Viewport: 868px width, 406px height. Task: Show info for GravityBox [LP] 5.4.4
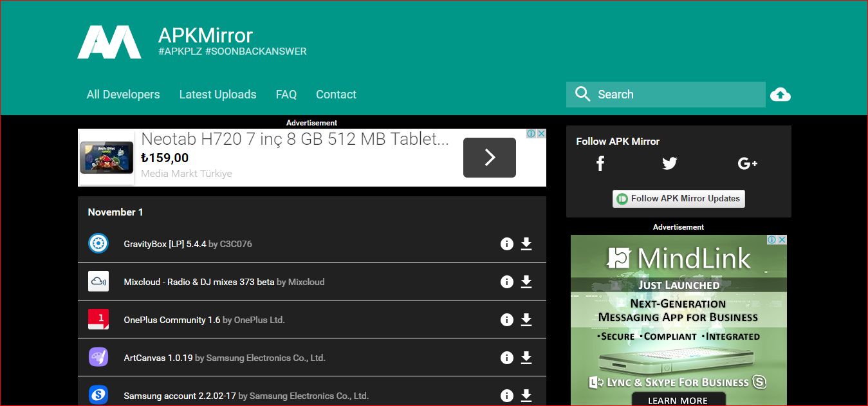[x=507, y=244]
